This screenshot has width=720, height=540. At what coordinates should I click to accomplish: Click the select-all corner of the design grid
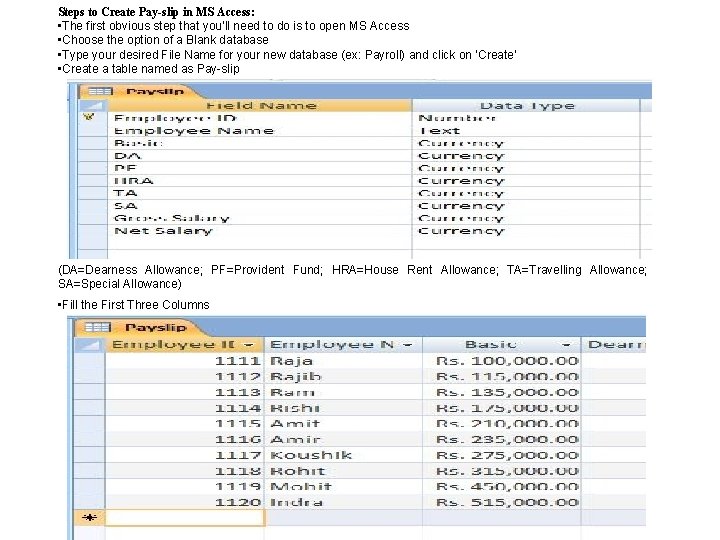pos(92,106)
